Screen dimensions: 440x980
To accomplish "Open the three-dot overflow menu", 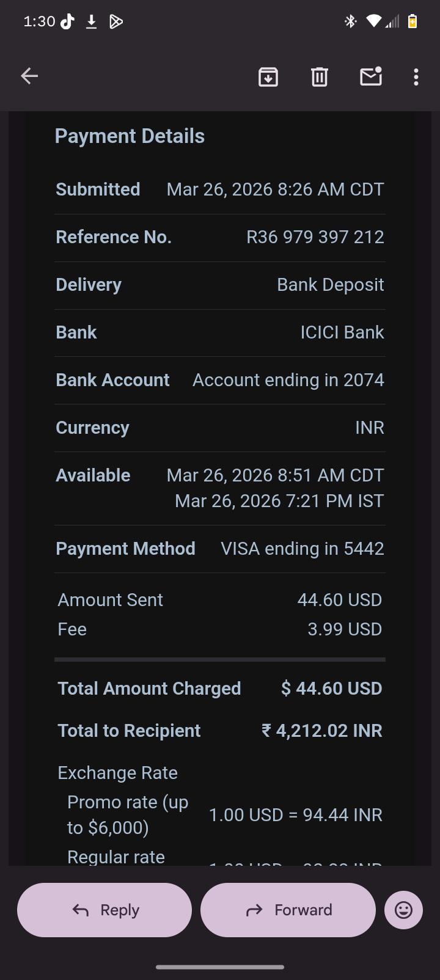I will [416, 77].
